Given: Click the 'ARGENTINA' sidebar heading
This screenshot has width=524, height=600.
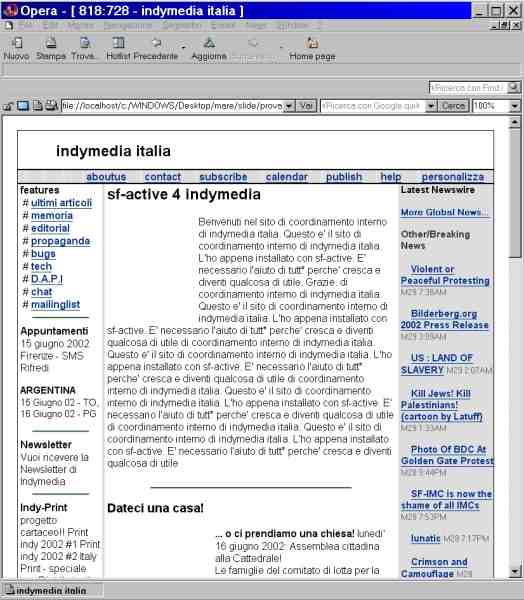Looking at the screenshot, I should [48, 390].
